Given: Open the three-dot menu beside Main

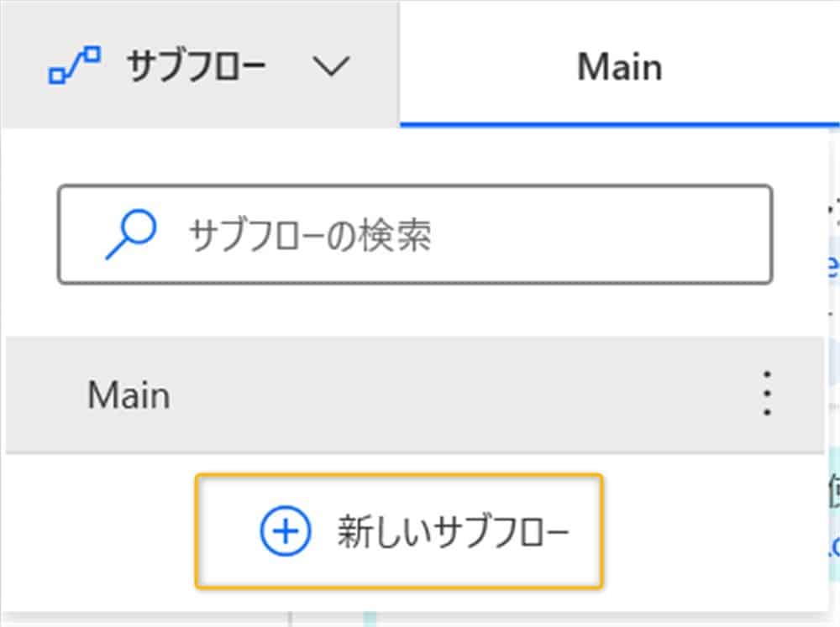Looking at the screenshot, I should point(766,394).
